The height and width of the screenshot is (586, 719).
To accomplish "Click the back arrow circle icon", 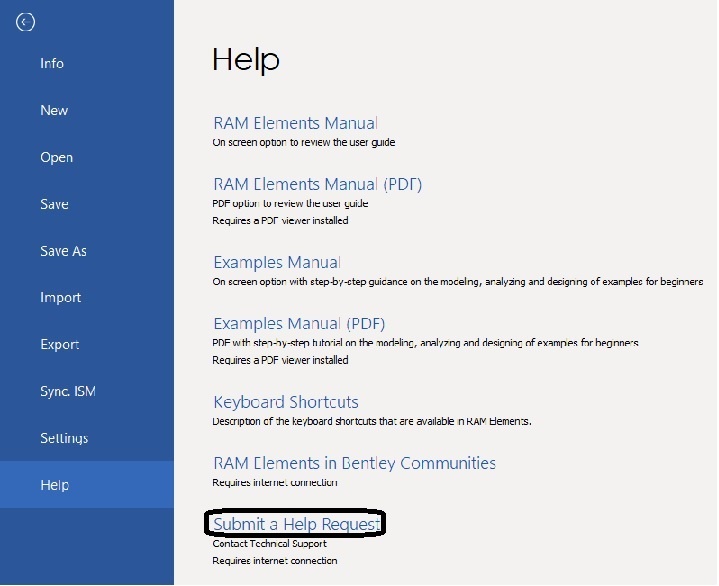I will pos(25,22).
